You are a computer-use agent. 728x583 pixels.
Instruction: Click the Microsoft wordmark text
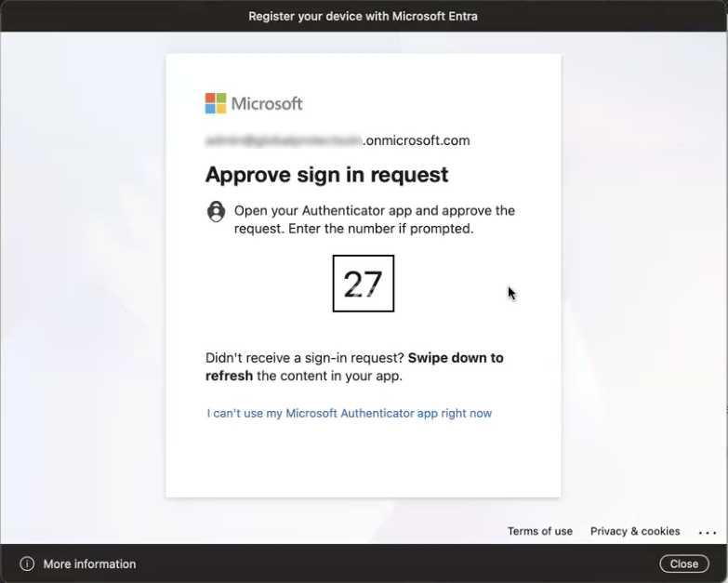(267, 103)
